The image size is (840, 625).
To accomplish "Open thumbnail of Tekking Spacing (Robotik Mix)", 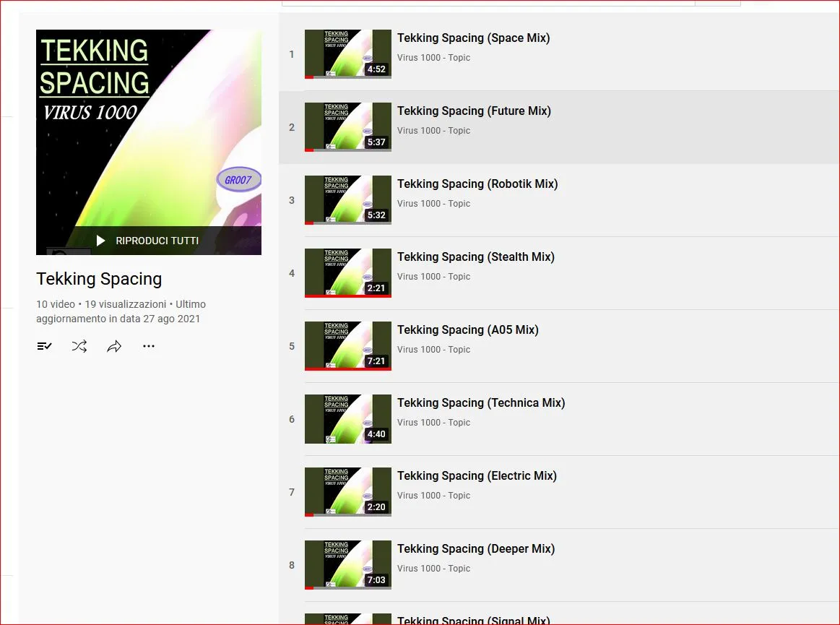I will (347, 200).
